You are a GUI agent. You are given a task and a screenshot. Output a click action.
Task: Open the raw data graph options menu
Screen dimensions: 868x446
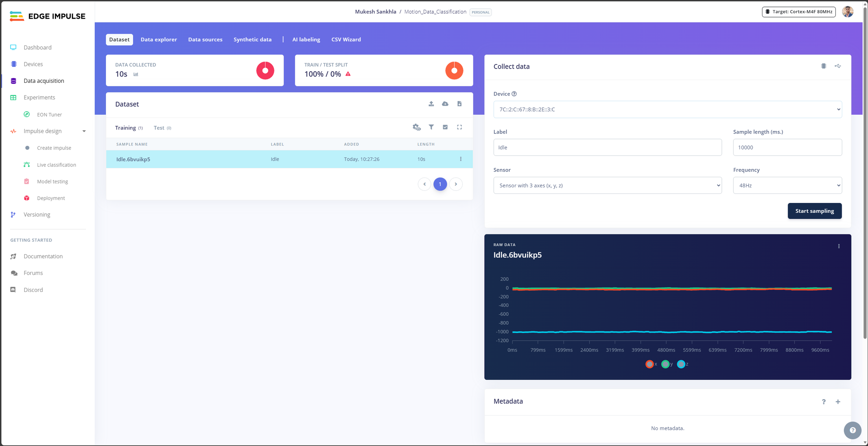[x=839, y=246]
